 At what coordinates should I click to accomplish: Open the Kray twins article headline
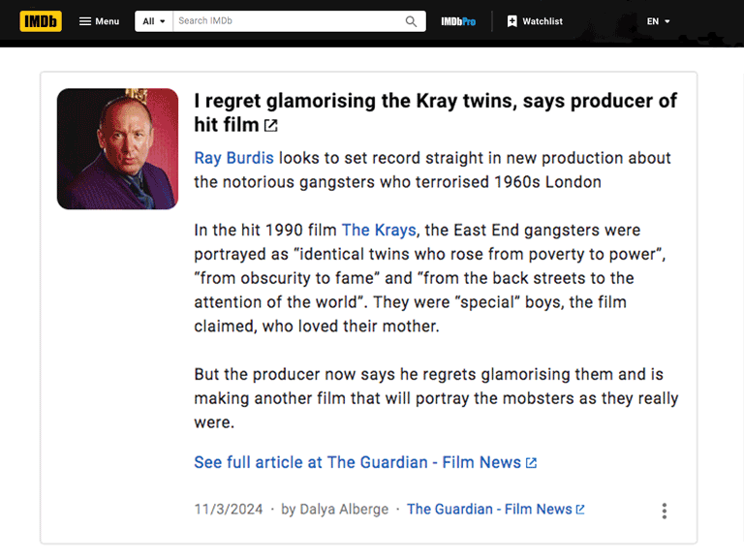coord(435,102)
